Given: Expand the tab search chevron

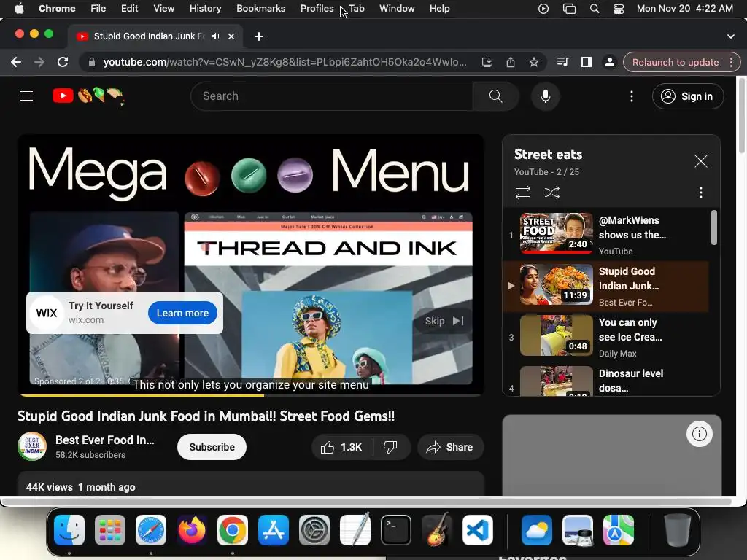Looking at the screenshot, I should [730, 36].
